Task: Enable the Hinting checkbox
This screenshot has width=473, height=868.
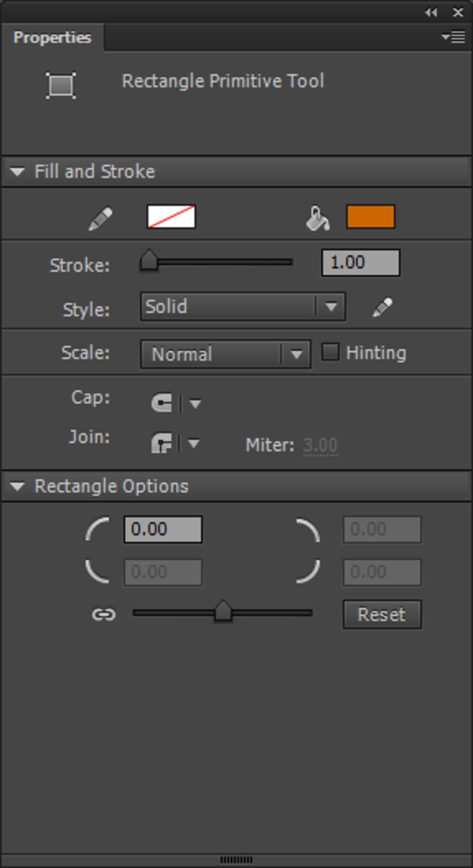Action: pyautogui.click(x=330, y=352)
